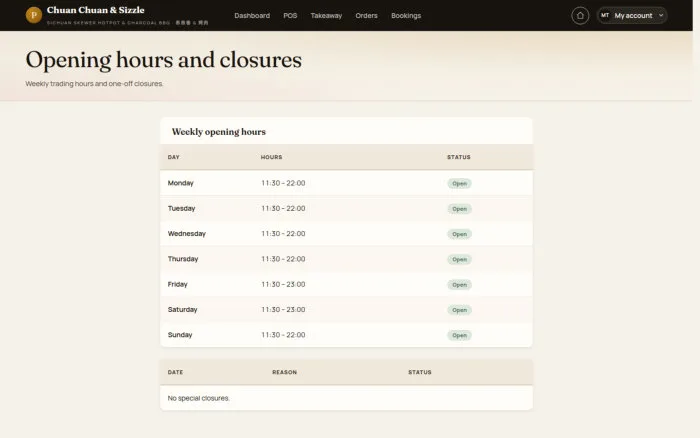Screen dimensions: 700x438
Task: Click the Open status badge for Monday
Action: tap(459, 184)
